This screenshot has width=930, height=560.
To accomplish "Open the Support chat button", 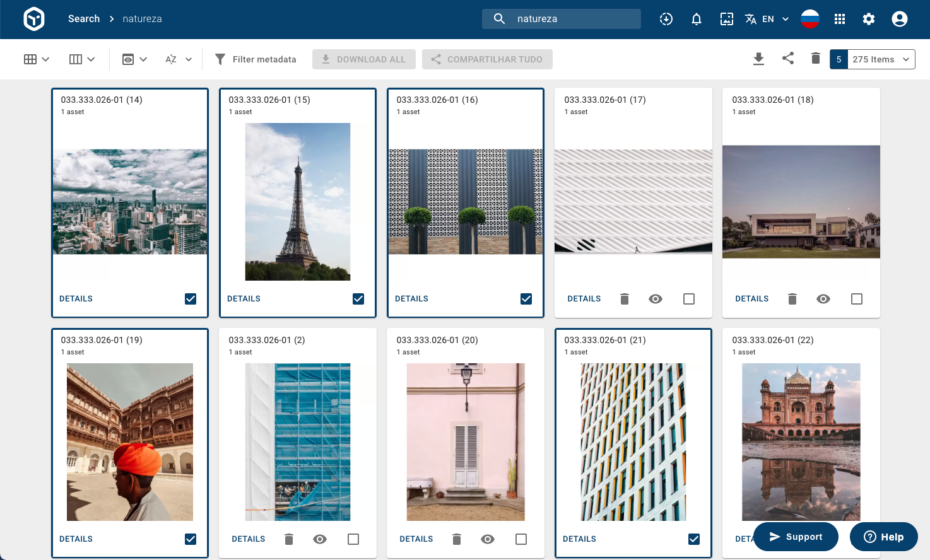I will 796,537.
